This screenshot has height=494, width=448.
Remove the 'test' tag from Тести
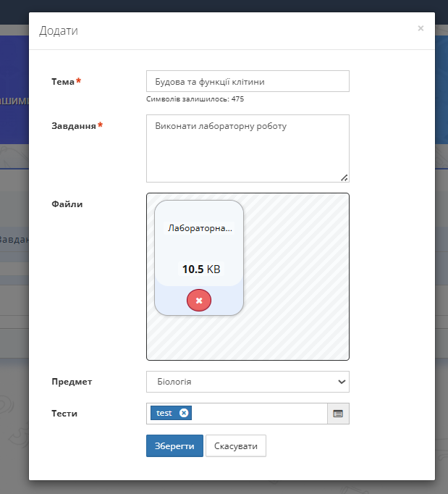[184, 413]
